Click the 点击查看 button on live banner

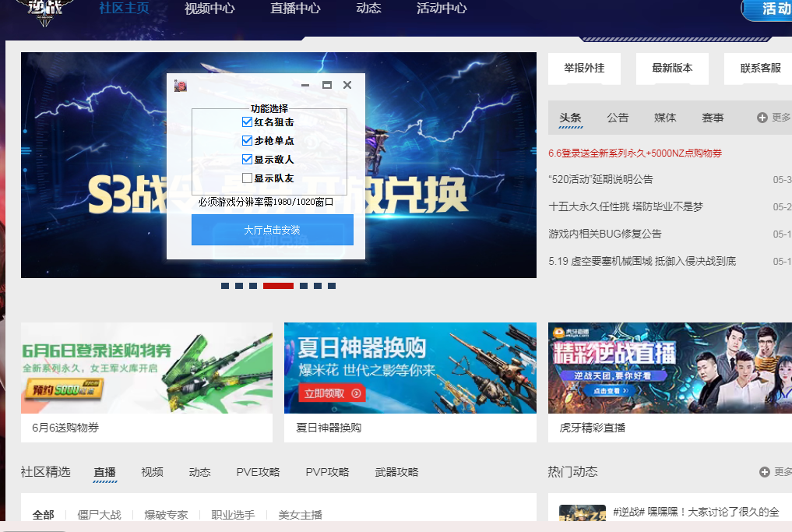pyautogui.click(x=611, y=390)
